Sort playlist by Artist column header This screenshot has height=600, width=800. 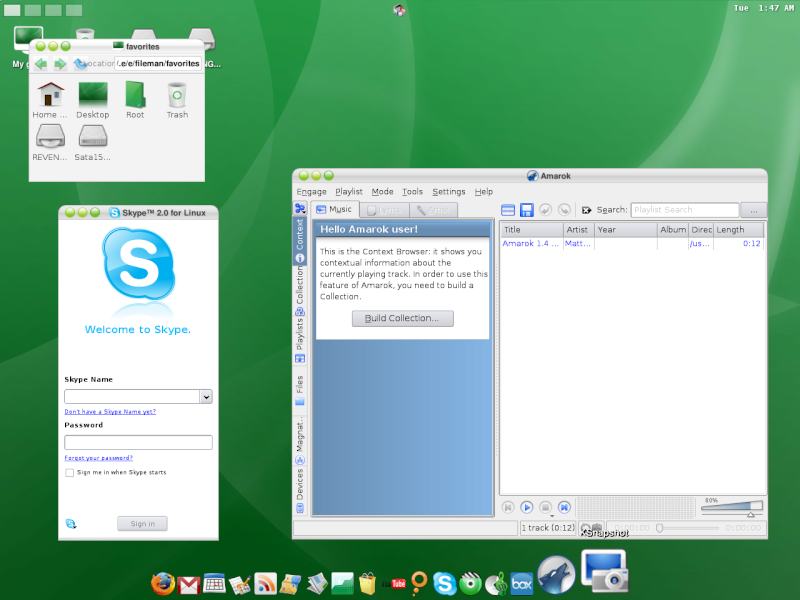point(579,230)
